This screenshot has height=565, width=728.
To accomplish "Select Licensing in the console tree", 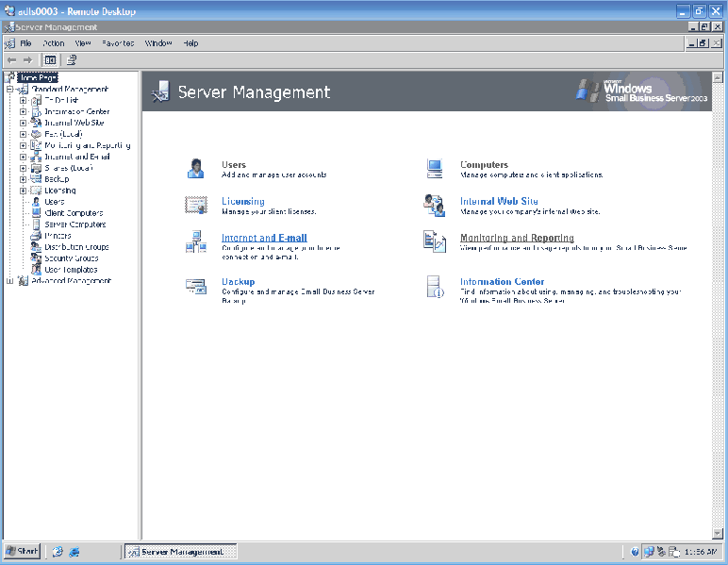I will click(x=60, y=191).
